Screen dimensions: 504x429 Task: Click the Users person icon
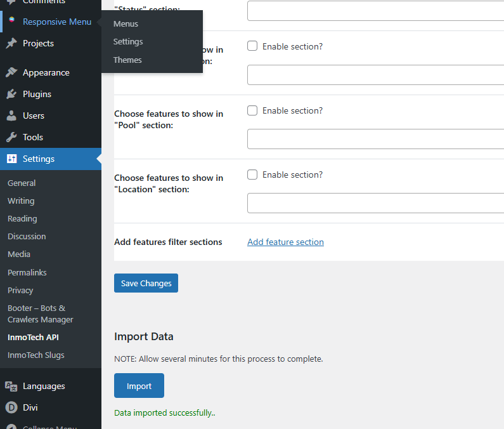(x=11, y=115)
